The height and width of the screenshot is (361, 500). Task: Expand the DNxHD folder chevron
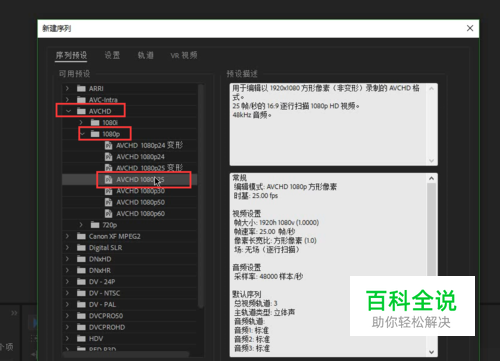pyautogui.click(x=67, y=259)
